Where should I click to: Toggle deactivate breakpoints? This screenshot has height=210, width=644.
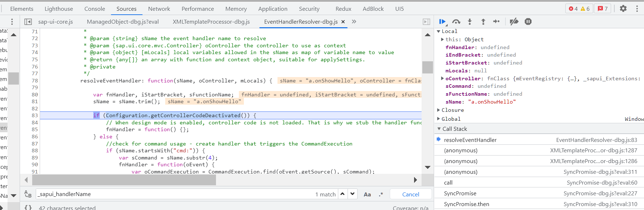point(514,22)
